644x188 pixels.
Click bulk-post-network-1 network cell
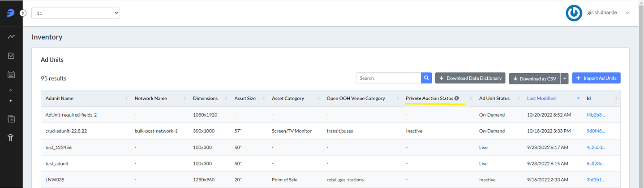156,131
